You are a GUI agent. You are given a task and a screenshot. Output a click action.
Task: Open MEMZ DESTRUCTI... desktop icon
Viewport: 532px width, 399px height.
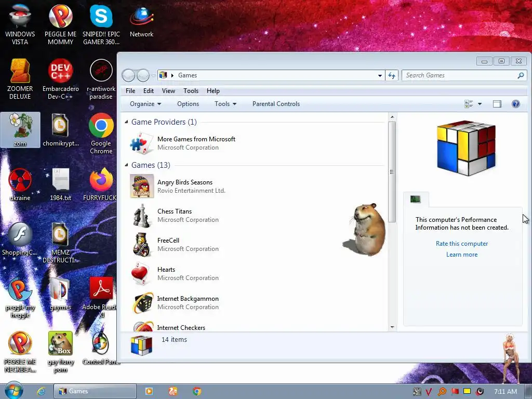pos(60,243)
